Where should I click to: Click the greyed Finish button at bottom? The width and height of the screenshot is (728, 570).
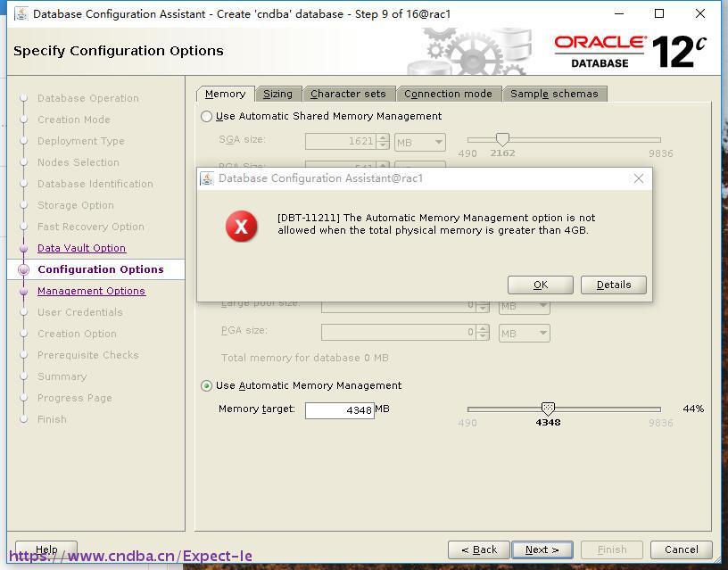[612, 550]
